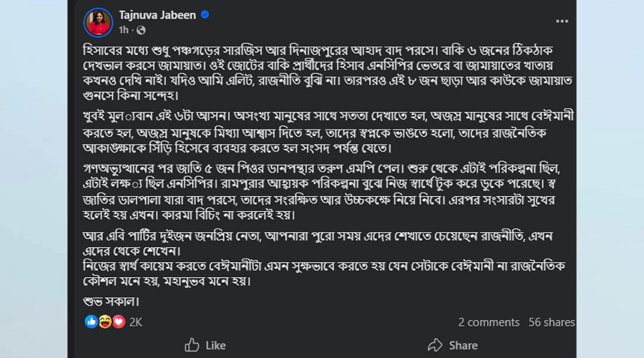This screenshot has width=644, height=358.
Task: Click the Haha laughing reaction emoji
Action: 104,321
